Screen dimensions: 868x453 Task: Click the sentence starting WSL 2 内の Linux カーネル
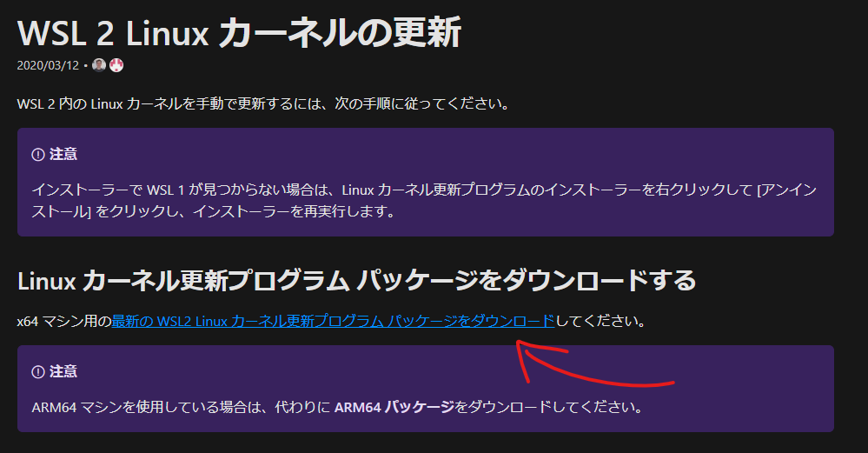tap(263, 103)
